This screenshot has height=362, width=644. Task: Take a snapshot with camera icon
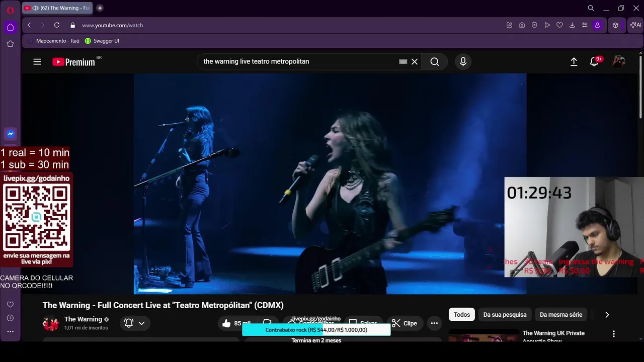[x=522, y=25]
